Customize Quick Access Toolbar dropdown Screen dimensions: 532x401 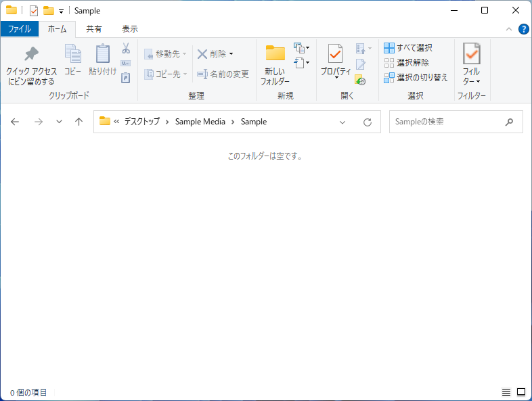[62, 11]
